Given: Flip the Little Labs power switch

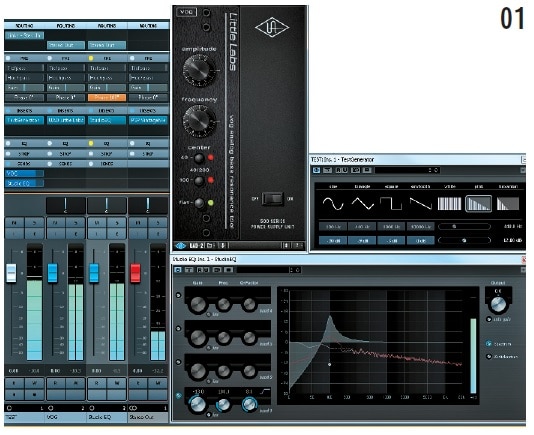Looking at the screenshot, I should point(272,199).
